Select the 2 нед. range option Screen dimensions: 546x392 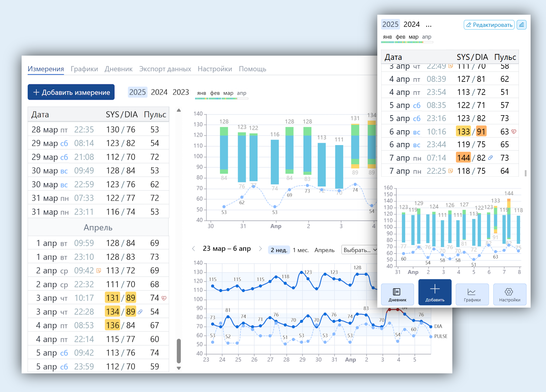tap(279, 250)
